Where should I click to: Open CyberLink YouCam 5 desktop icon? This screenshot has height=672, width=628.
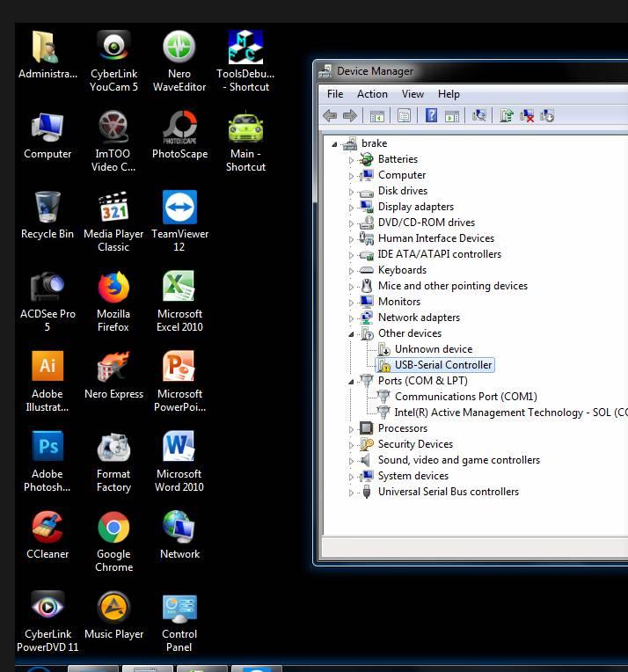pyautogui.click(x=113, y=62)
